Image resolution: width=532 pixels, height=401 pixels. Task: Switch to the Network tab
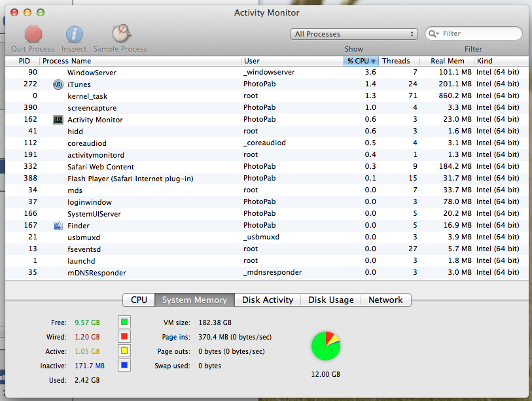point(386,300)
